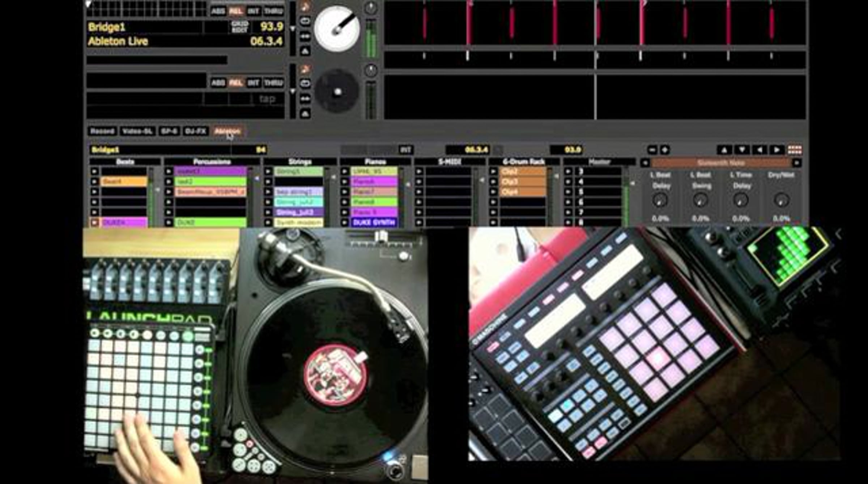This screenshot has height=484, width=868.
Task: Click the eject icon on the empty lower deck
Action: click(305, 114)
